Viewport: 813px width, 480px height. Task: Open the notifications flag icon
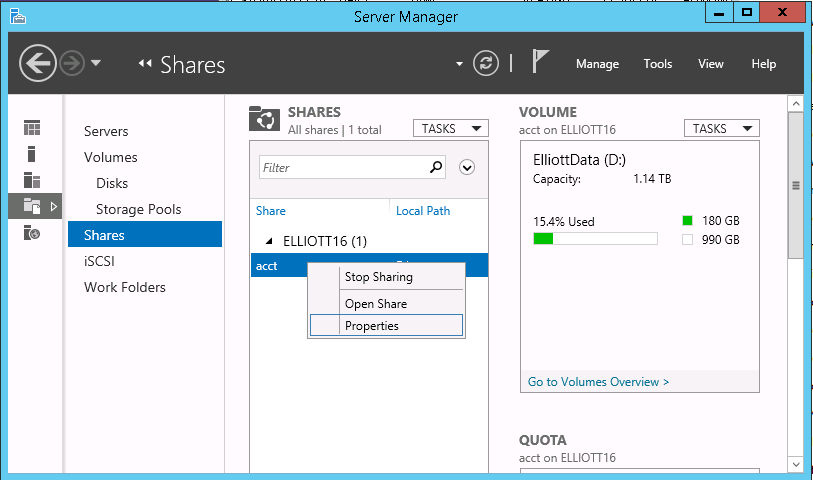[540, 61]
